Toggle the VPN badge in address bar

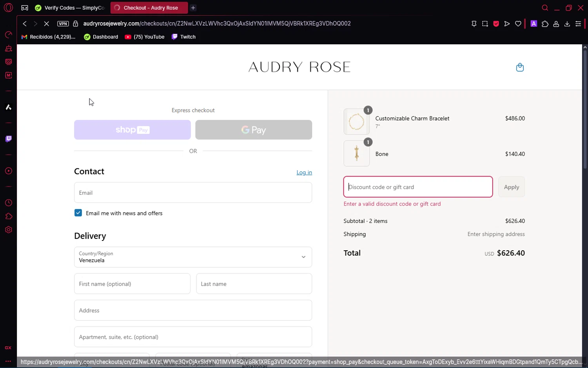click(63, 24)
